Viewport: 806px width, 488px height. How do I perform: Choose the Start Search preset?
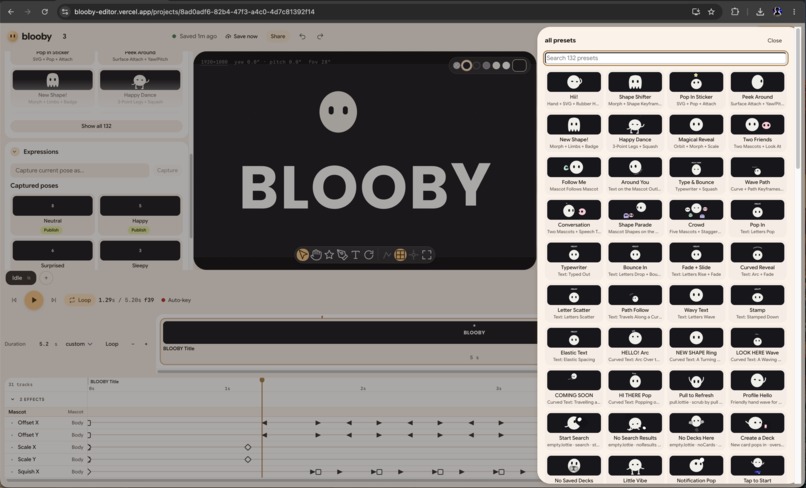(x=574, y=431)
